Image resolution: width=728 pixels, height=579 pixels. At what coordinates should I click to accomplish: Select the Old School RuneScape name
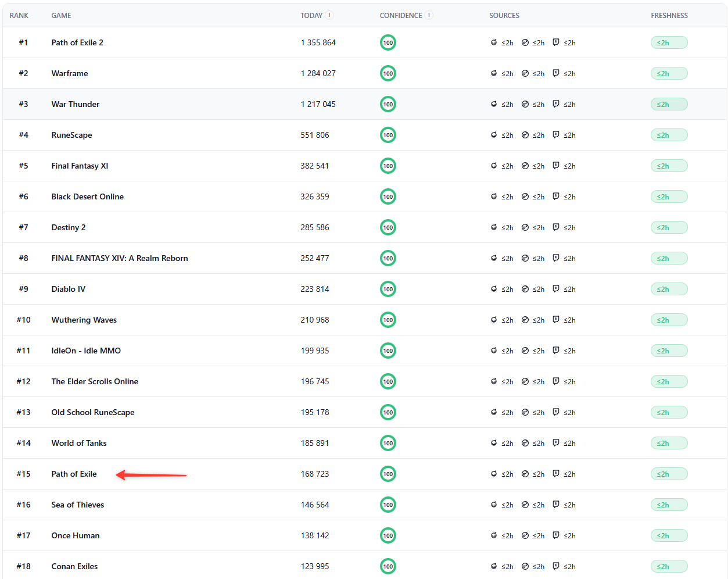coord(93,412)
